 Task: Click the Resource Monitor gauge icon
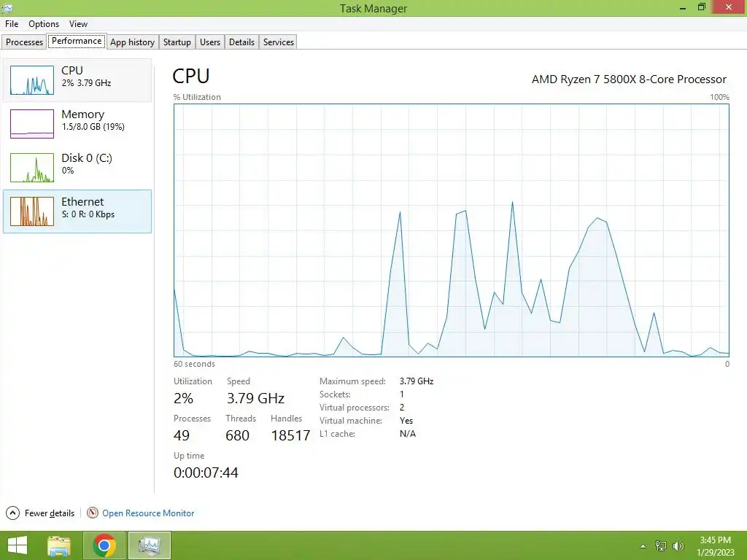(x=93, y=513)
